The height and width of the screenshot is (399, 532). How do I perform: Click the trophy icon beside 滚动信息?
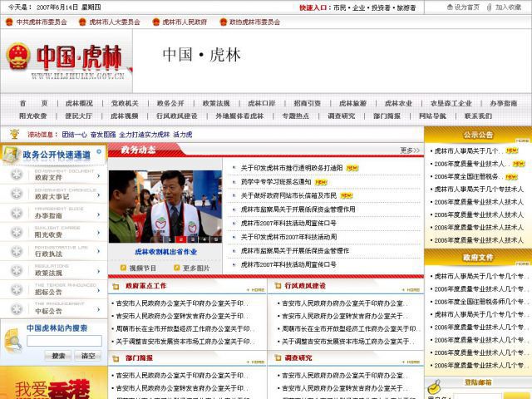click(x=14, y=134)
